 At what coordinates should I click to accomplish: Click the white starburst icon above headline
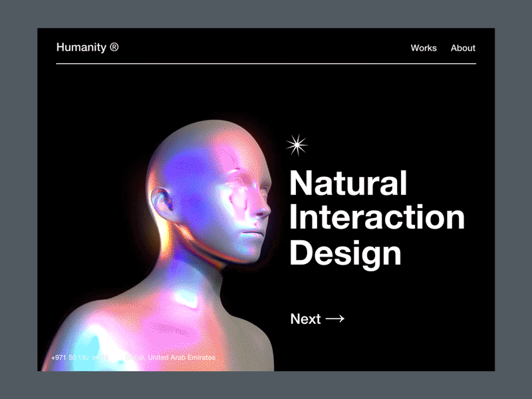click(x=297, y=144)
